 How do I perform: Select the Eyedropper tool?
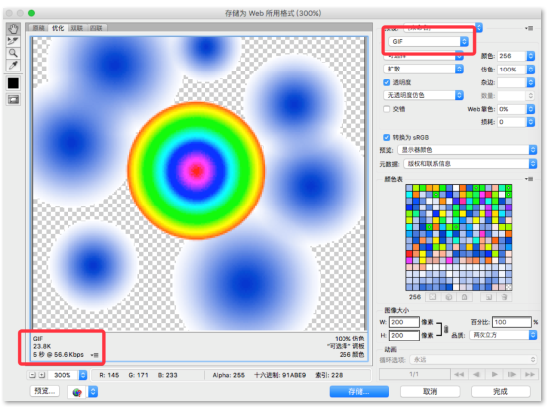(x=13, y=65)
